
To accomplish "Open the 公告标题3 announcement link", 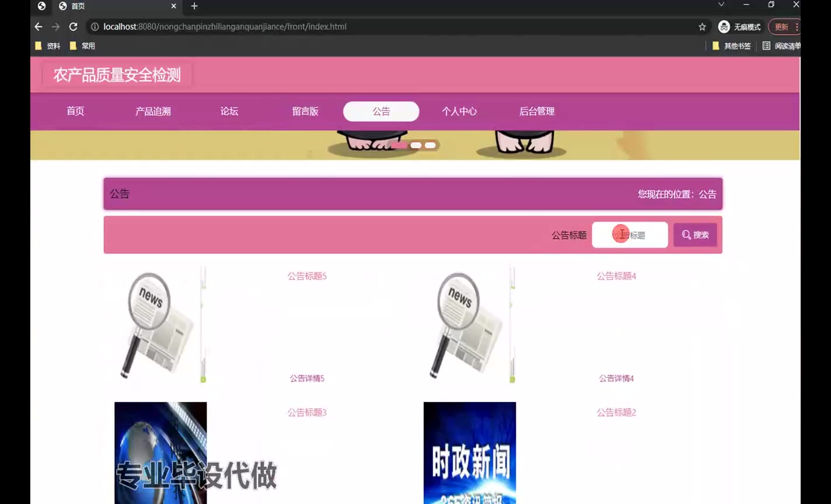I will (x=307, y=412).
